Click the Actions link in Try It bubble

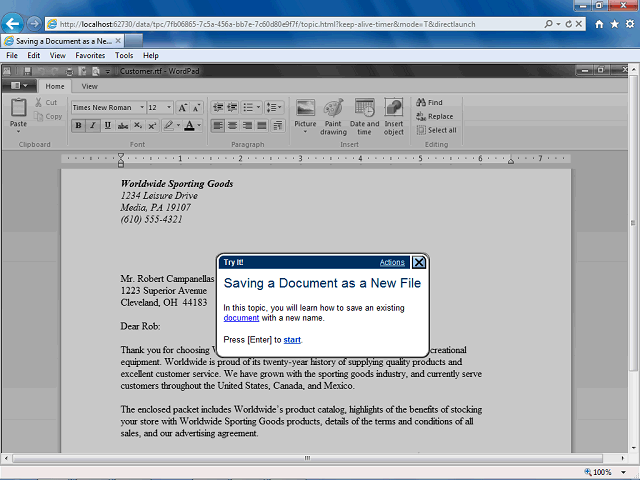(392, 262)
